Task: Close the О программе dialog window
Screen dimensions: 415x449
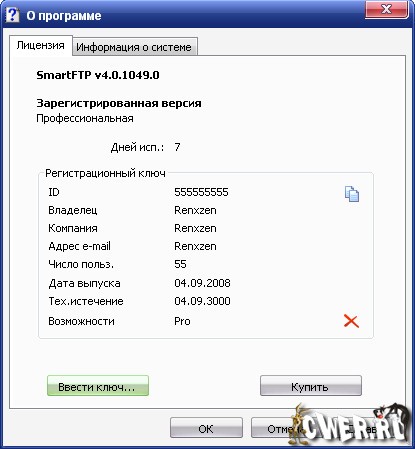Action: tap(387, 10)
